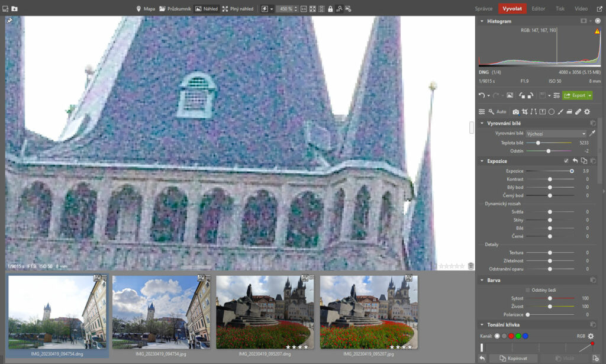Select the crop tool icon
The height and width of the screenshot is (364, 606).
pyautogui.click(x=525, y=112)
